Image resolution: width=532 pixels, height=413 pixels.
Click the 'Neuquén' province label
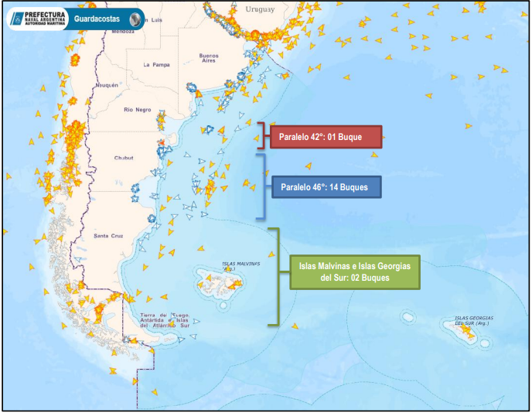107,85
